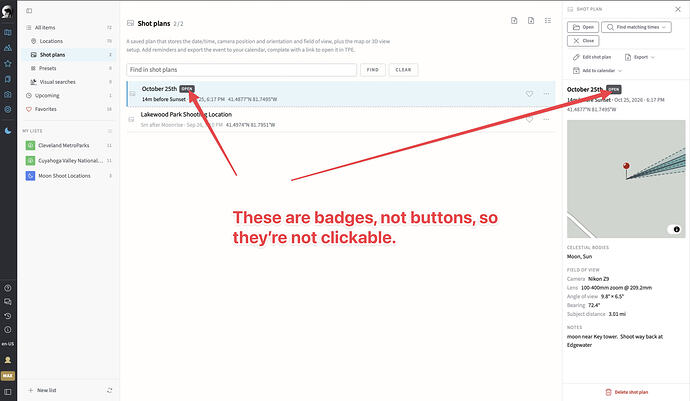Image resolution: width=690 pixels, height=401 pixels.
Task: Toggle dark mode with the moon icon
Action: (8, 131)
